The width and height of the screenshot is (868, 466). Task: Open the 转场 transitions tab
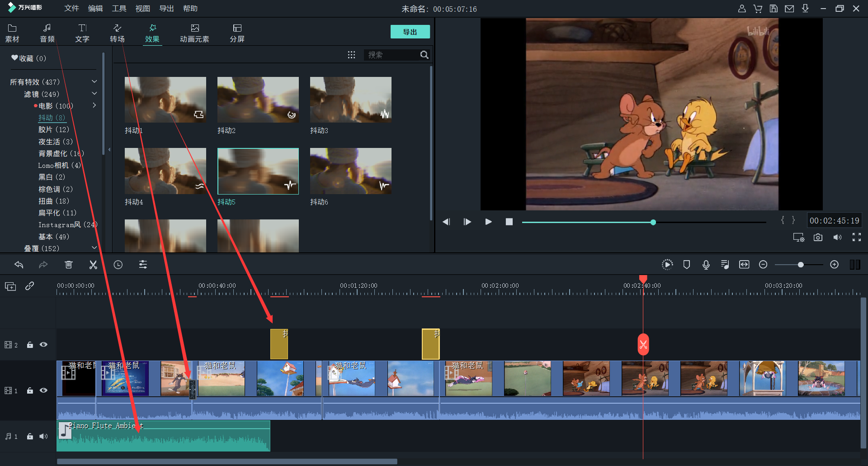(x=117, y=33)
